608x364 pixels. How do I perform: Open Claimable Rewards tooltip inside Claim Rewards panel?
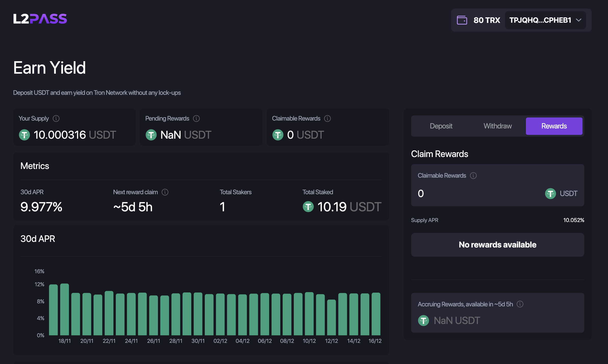(x=473, y=175)
